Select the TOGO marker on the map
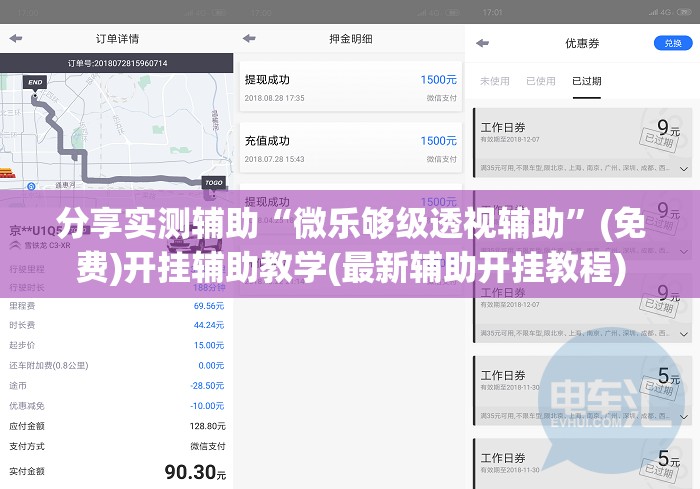 click(x=214, y=183)
